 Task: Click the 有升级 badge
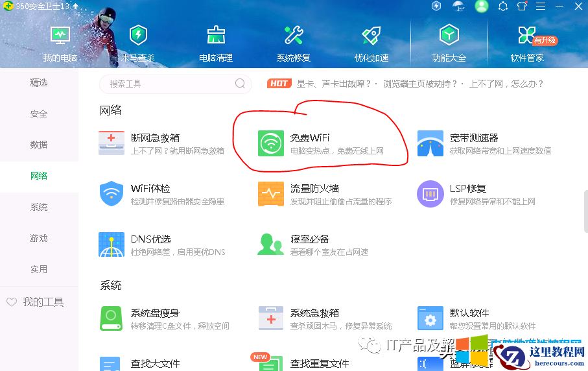click(545, 40)
